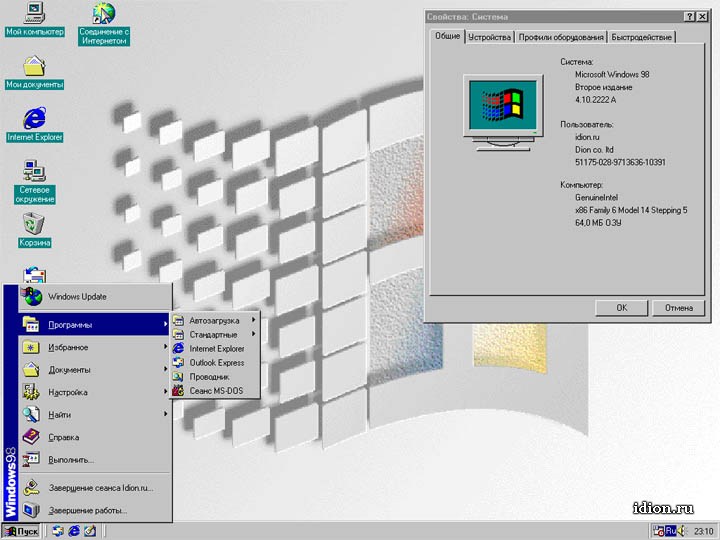Click the Windows Update globe icon
This screenshot has width=720, height=540.
pos(32,297)
